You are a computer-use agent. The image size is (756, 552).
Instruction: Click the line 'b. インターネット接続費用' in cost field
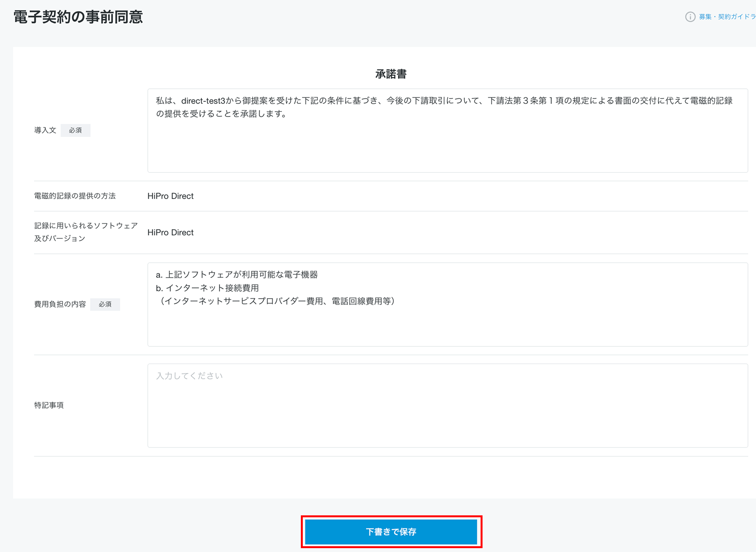point(207,288)
